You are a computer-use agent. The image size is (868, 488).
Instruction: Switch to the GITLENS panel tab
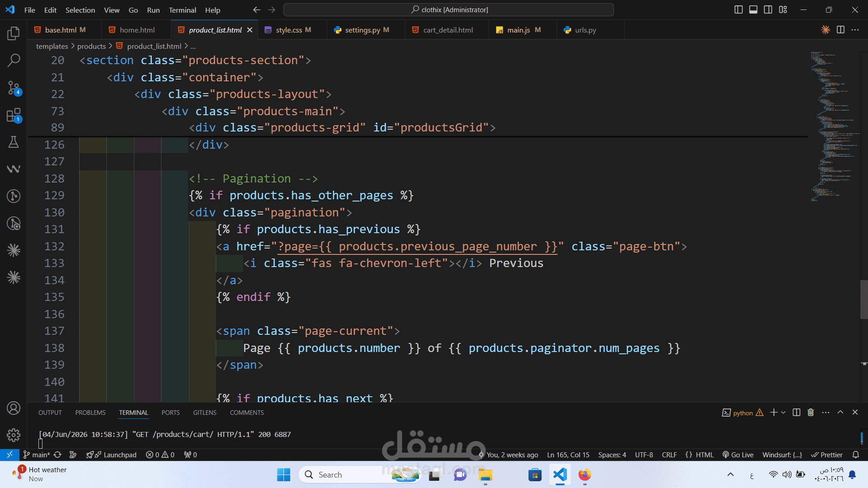pyautogui.click(x=205, y=413)
